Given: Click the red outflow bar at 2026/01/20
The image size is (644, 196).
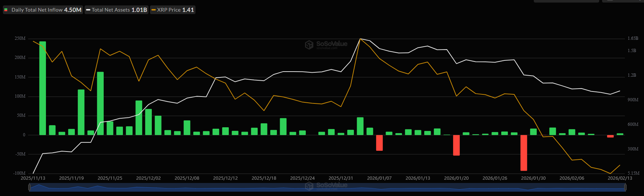Looking at the screenshot, I should point(456,145).
